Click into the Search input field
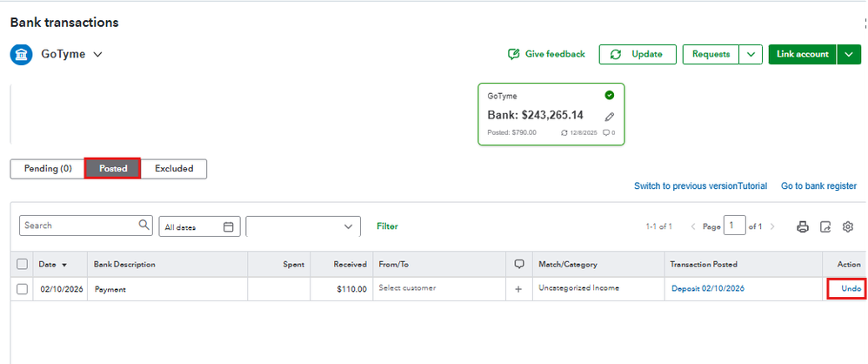This screenshot has height=364, width=868. click(78, 226)
